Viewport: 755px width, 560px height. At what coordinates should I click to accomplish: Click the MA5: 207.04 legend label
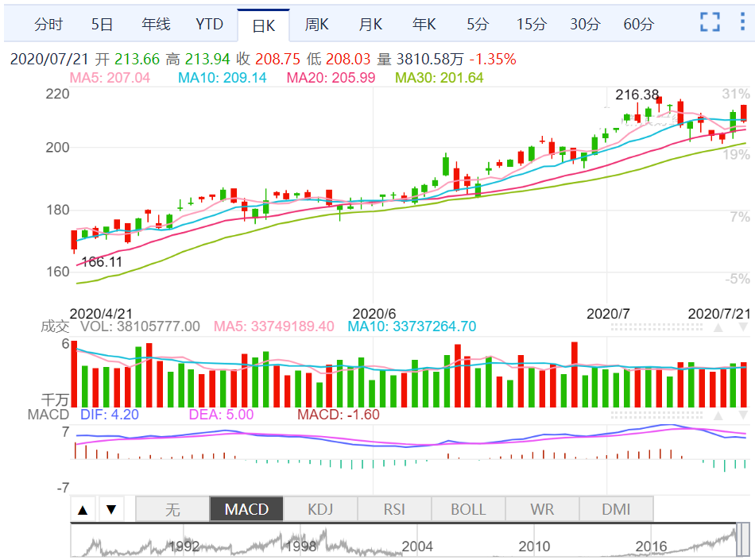110,78
